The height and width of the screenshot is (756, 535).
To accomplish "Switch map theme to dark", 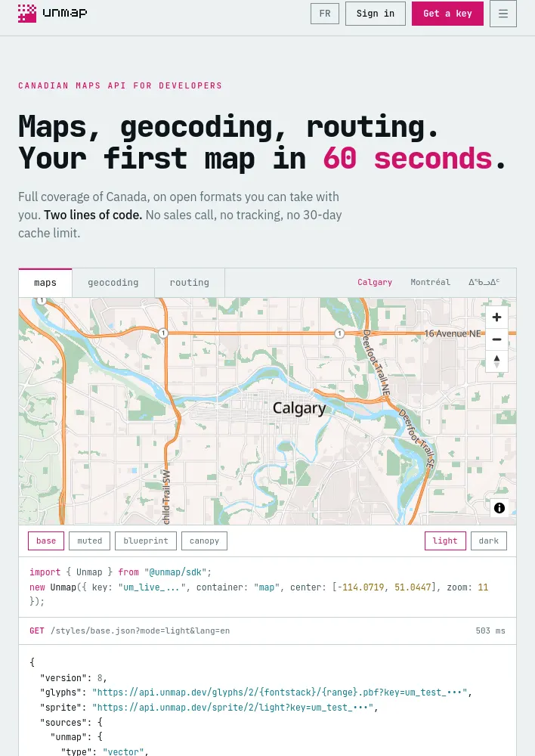I will pos(489,541).
